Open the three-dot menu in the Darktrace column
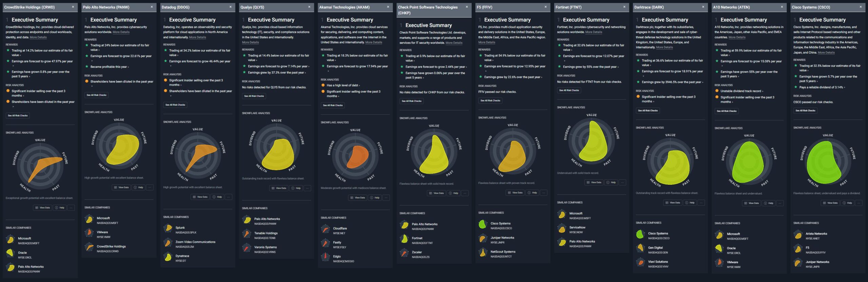 [x=701, y=203]
